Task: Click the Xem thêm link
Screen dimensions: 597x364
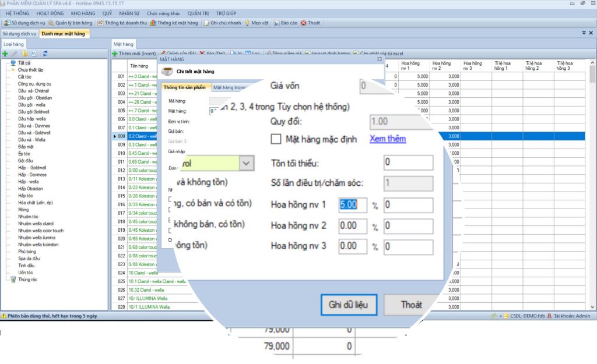Action: point(388,139)
